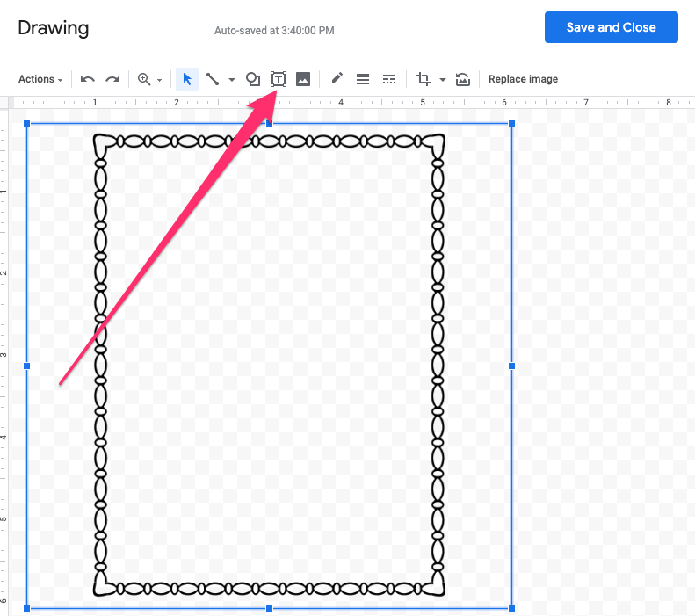Open the Actions menu
The width and height of the screenshot is (695, 616).
(40, 79)
